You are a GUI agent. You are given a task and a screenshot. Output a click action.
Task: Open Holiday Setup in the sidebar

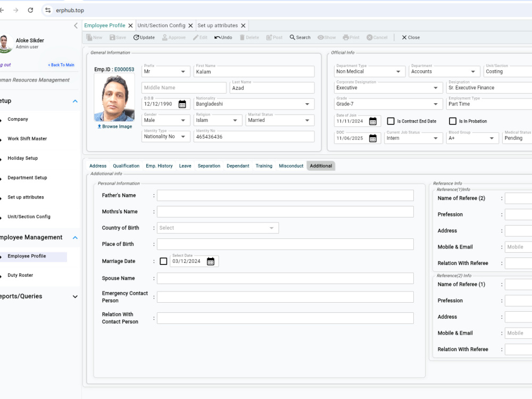coord(23,158)
